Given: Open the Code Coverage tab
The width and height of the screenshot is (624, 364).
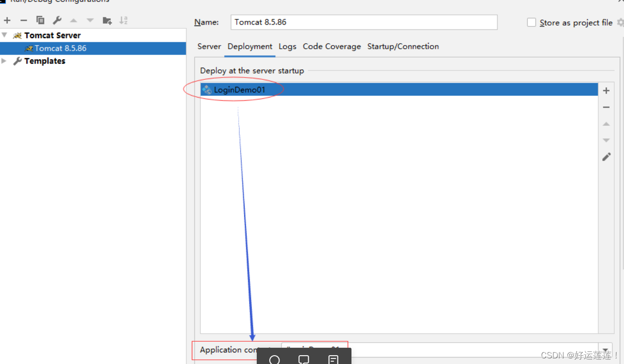Looking at the screenshot, I should [x=332, y=46].
